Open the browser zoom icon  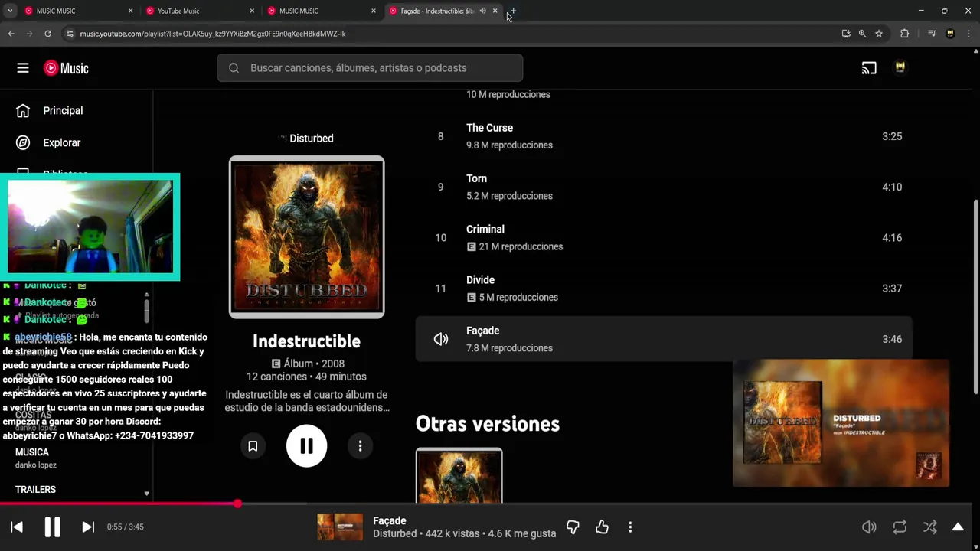pos(862,34)
